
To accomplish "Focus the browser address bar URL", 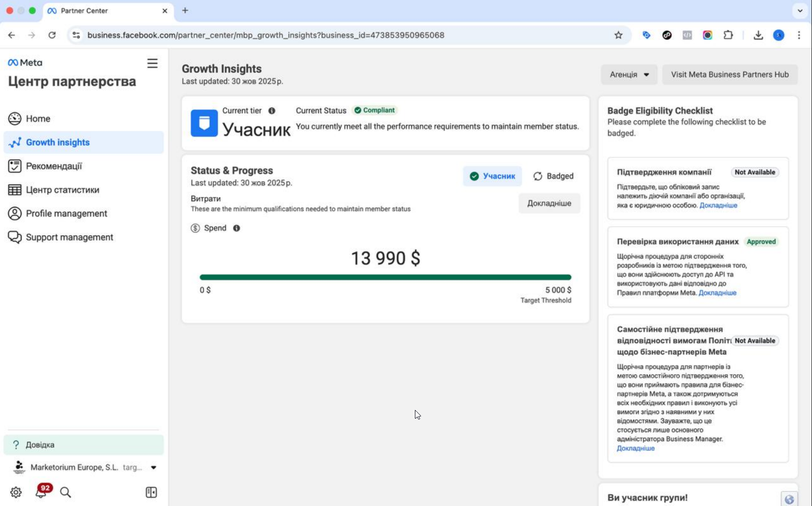I will (x=266, y=35).
